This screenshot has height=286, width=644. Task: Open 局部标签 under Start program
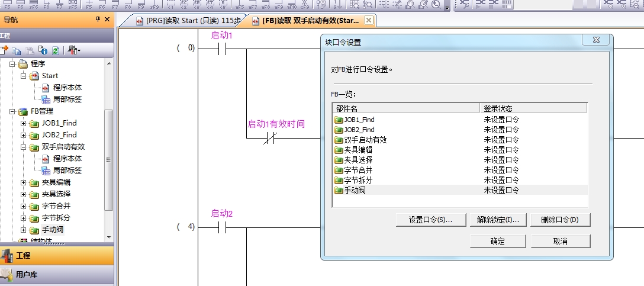coord(67,99)
